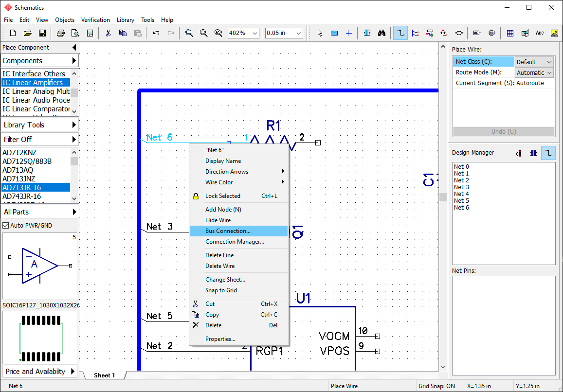This screenshot has height=392, width=563.
Task: Choose Lock Selected in context menu
Action: [x=239, y=196]
